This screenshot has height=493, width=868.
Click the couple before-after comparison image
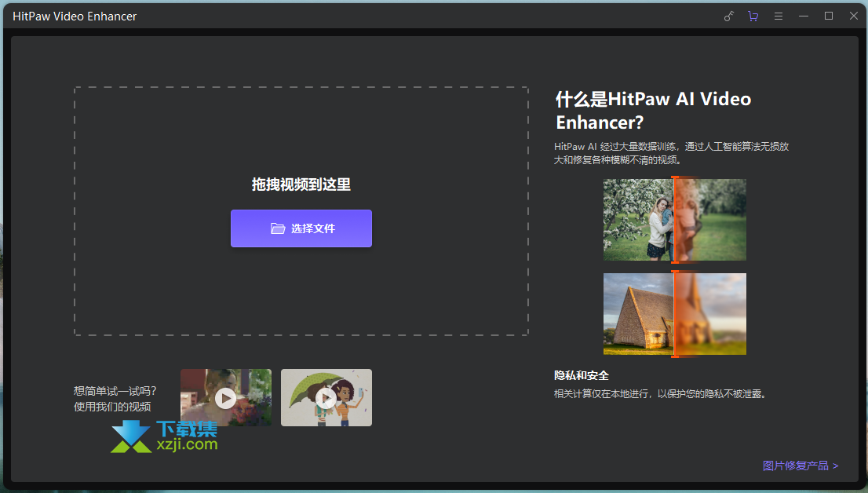675,219
